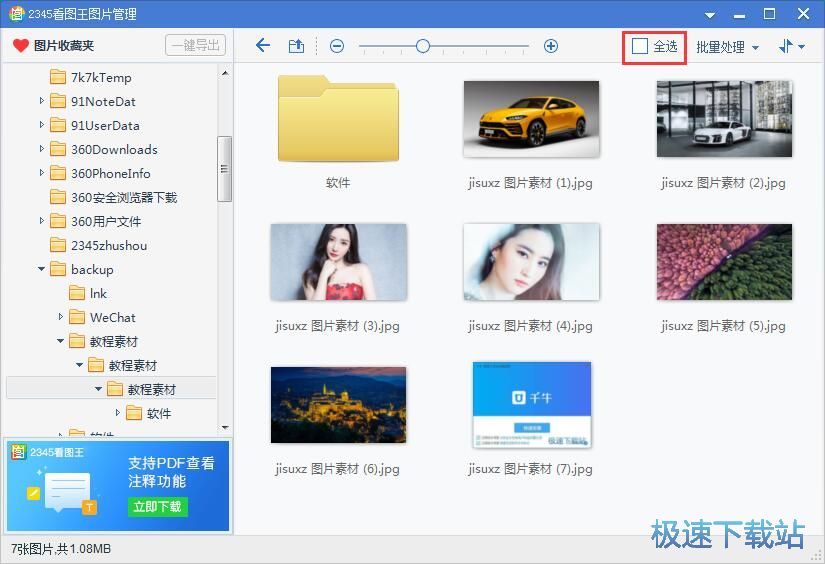The image size is (825, 564).
Task: Zoom in thumbnails with the plus icon
Action: tap(550, 46)
